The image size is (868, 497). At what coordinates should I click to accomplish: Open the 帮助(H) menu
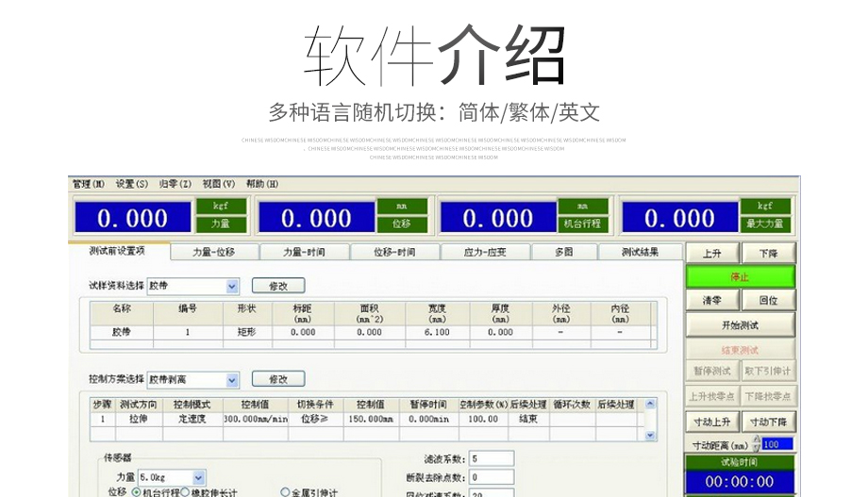pos(262,184)
